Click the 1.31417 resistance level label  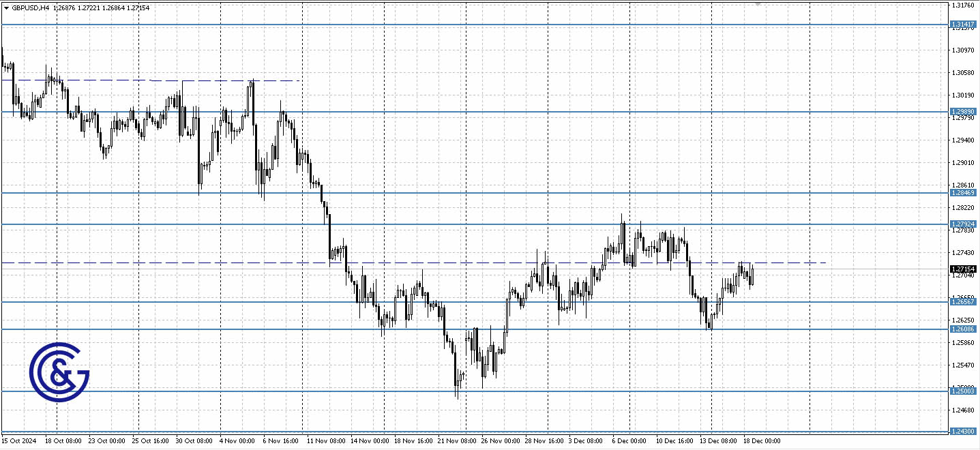(x=963, y=24)
